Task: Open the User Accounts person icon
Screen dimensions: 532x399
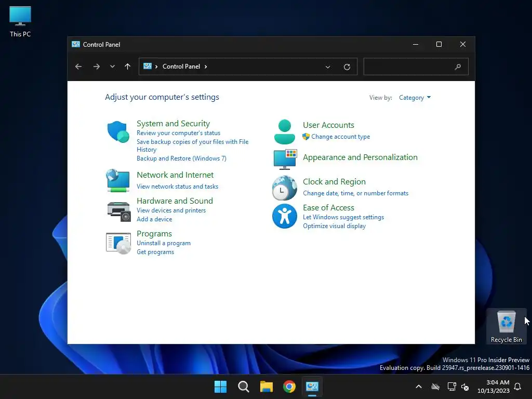Action: click(x=284, y=131)
